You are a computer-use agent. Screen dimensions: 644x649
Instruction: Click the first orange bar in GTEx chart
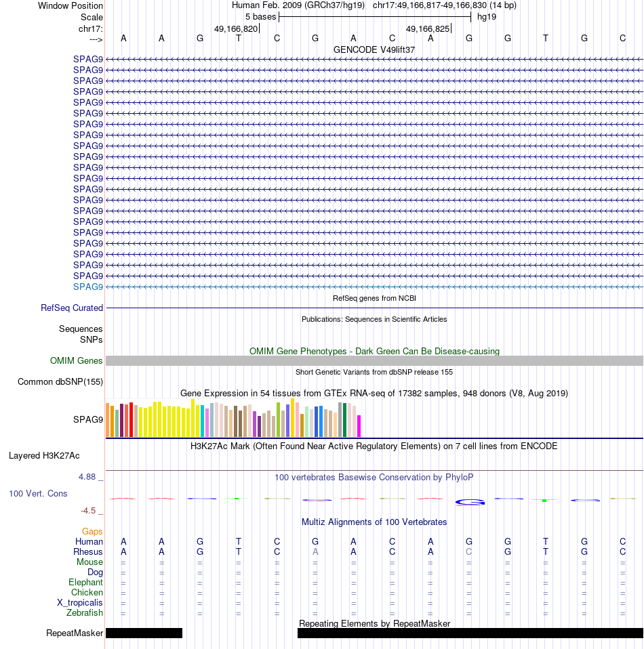pyautogui.click(x=108, y=421)
